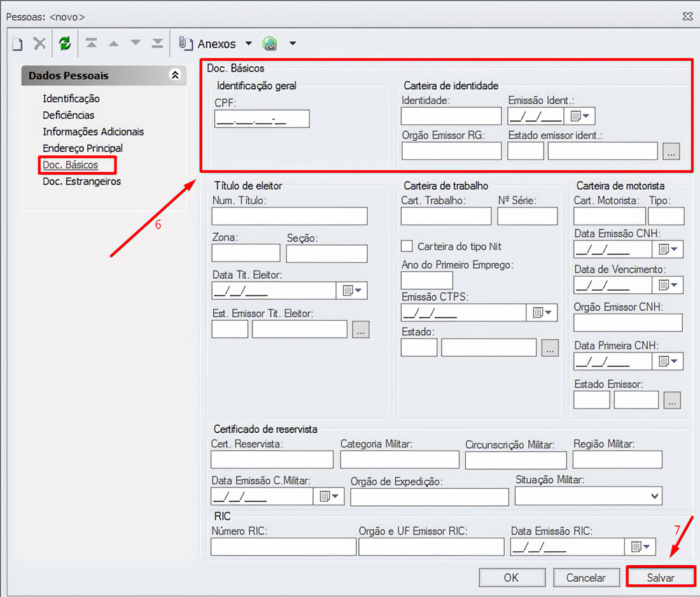Open Doc. Estrangeiros section
The height and width of the screenshot is (597, 700).
[x=81, y=181]
